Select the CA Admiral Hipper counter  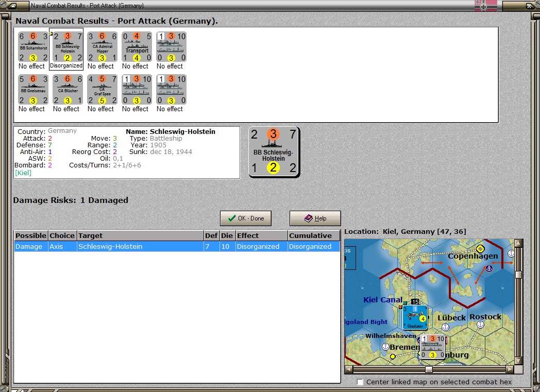(102, 47)
